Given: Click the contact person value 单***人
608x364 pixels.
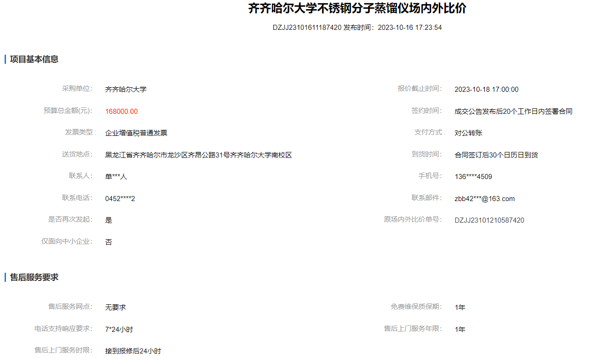Looking at the screenshot, I should 116,177.
